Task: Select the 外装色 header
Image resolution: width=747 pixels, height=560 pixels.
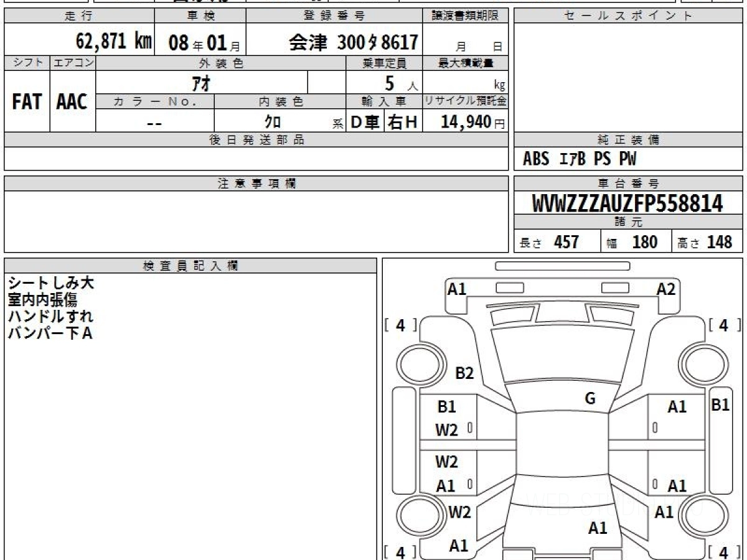Action: tap(220, 63)
